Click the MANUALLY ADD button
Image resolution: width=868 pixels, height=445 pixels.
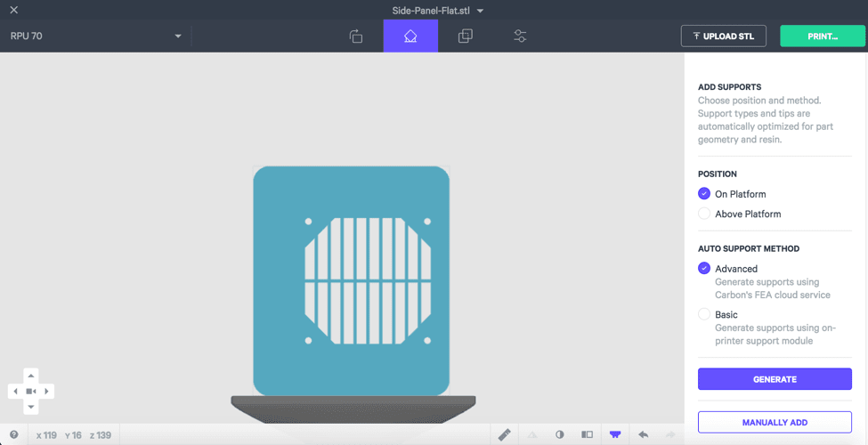click(775, 423)
